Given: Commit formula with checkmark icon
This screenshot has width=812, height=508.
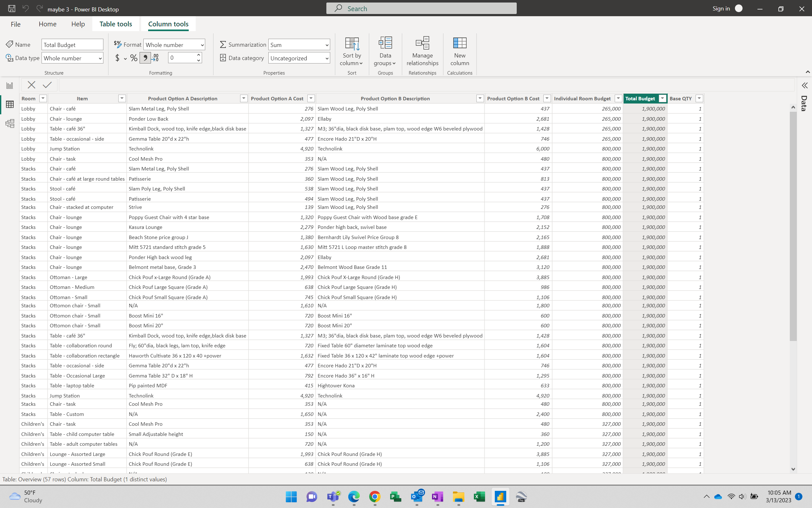Looking at the screenshot, I should [x=47, y=85].
